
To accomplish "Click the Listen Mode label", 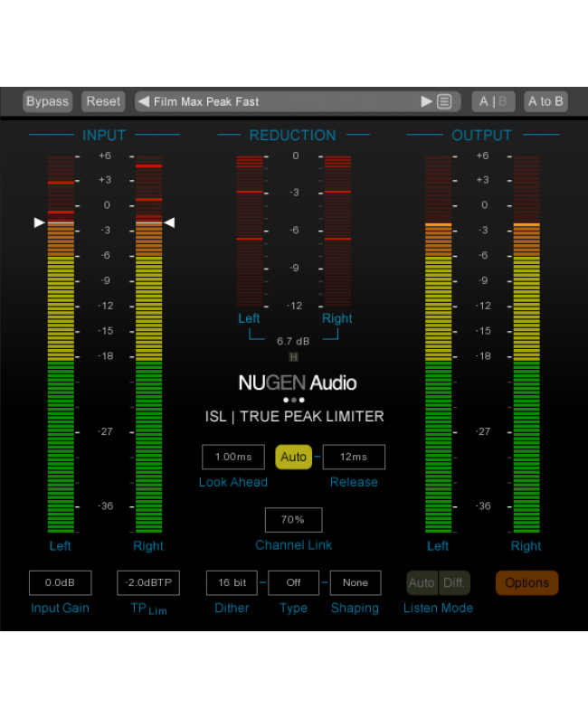I will (438, 608).
